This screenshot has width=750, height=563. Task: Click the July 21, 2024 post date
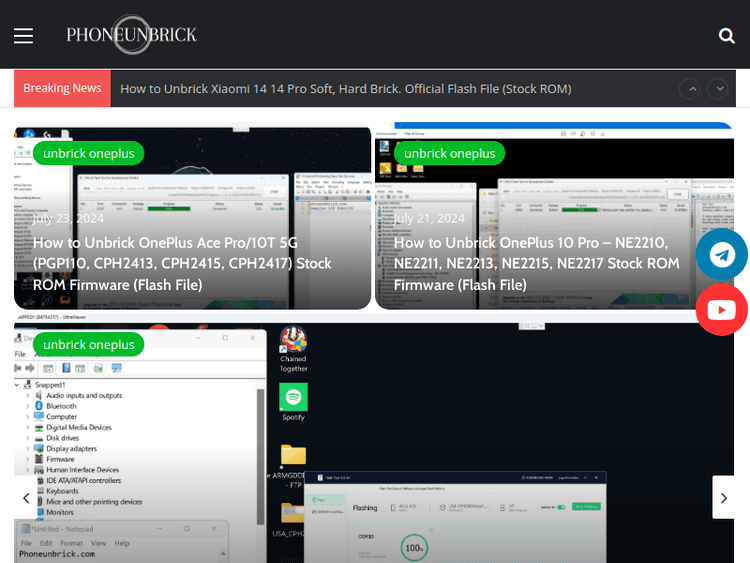pyautogui.click(x=429, y=218)
